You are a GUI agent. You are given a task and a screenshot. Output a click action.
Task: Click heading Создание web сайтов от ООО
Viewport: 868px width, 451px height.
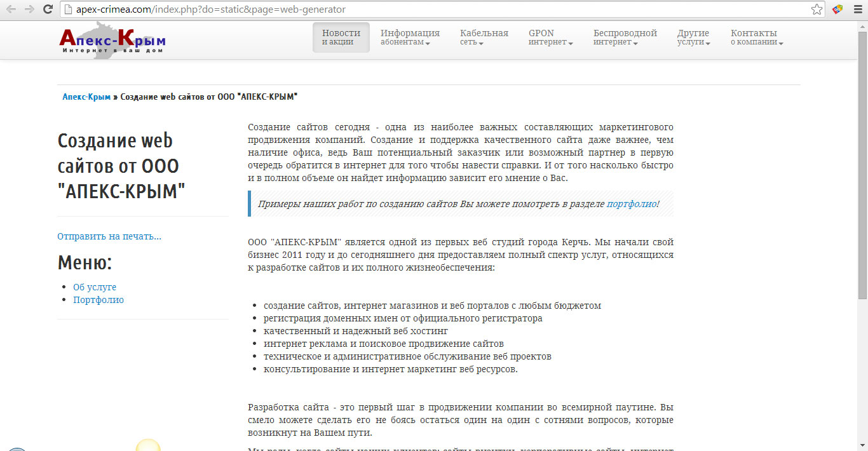coord(121,166)
